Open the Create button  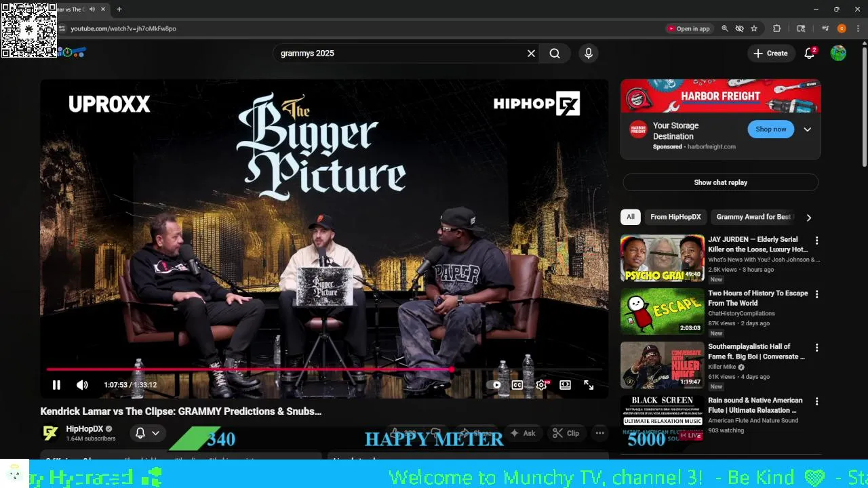(x=770, y=54)
